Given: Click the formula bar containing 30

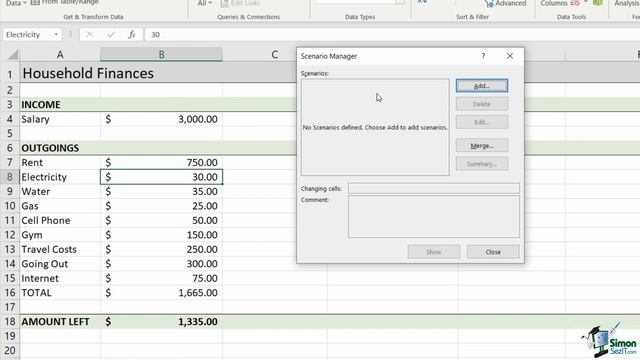Looking at the screenshot, I should point(392,35).
